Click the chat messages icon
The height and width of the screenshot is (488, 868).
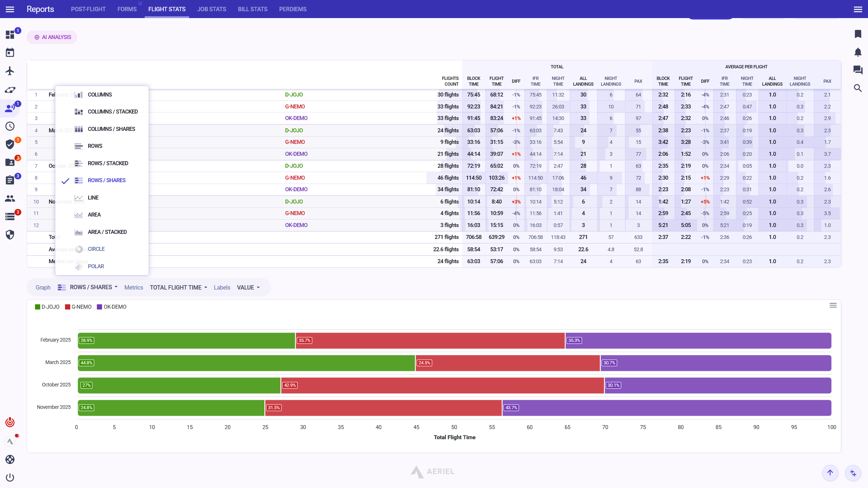[x=858, y=70]
